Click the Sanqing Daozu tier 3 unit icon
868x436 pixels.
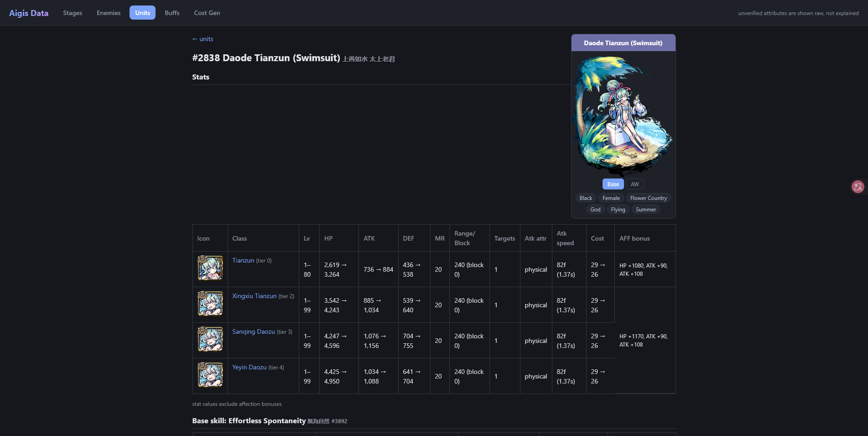pos(210,339)
